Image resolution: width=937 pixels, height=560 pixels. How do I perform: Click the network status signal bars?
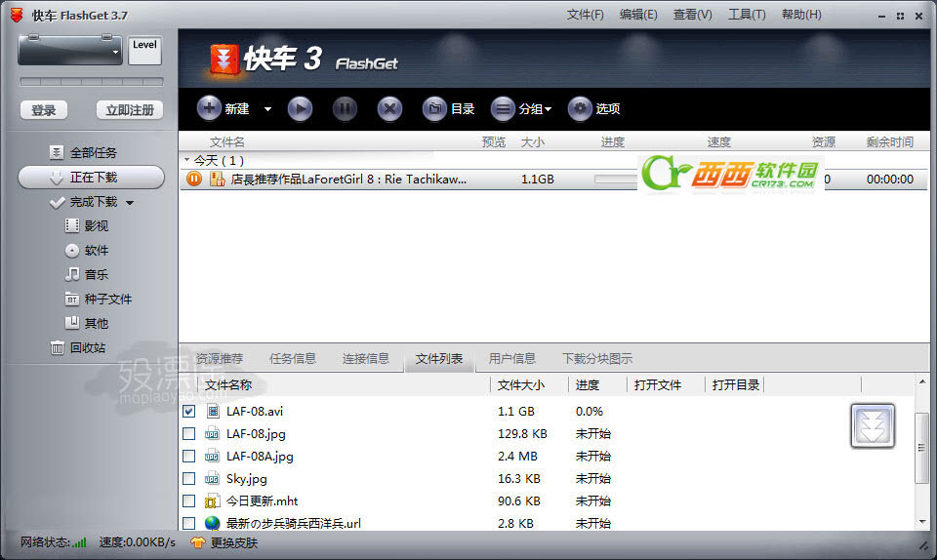(x=79, y=542)
